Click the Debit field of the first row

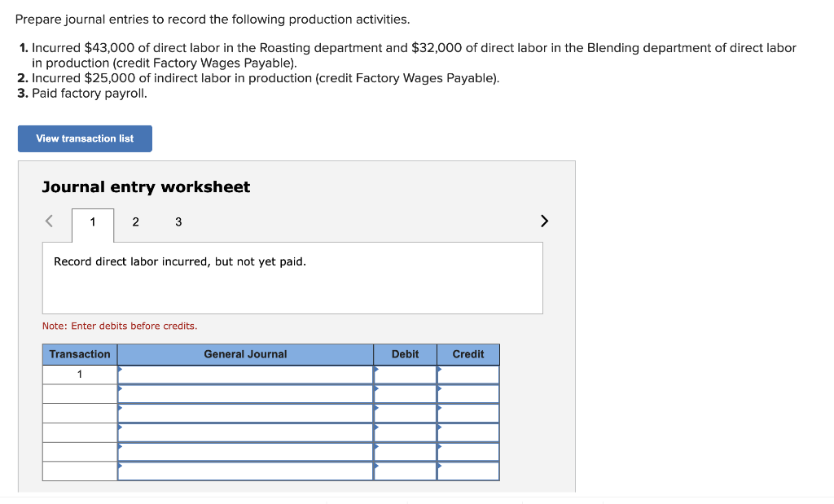point(405,374)
